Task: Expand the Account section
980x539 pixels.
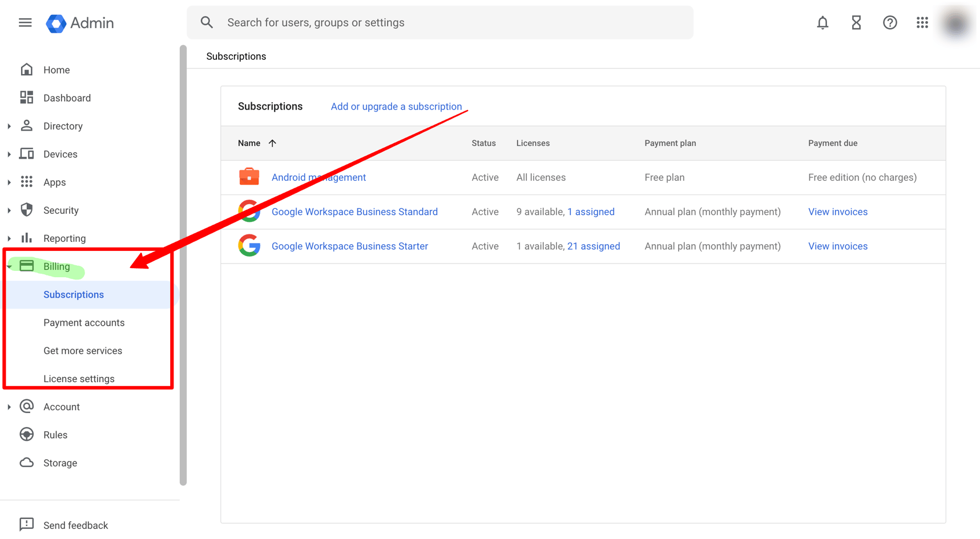Action: 9,406
